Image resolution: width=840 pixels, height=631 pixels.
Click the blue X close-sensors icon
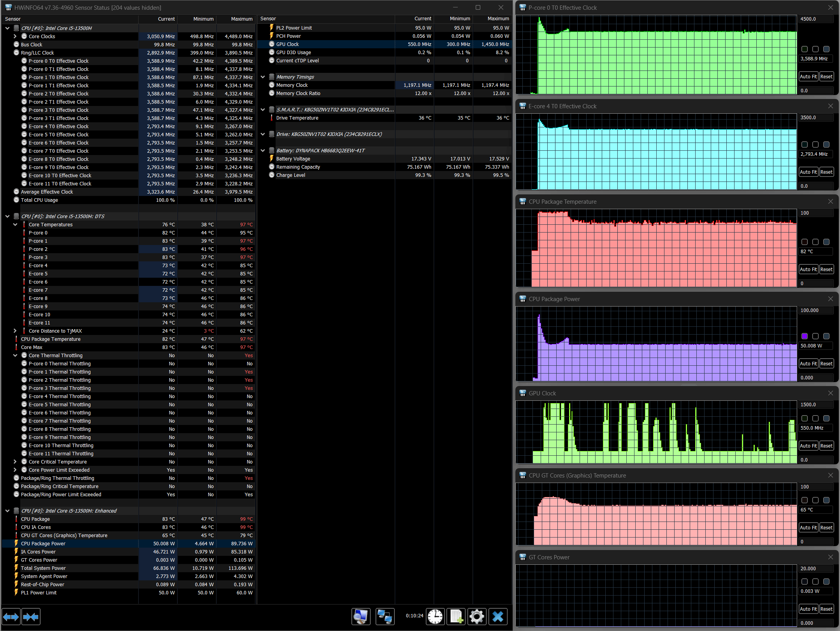(497, 617)
